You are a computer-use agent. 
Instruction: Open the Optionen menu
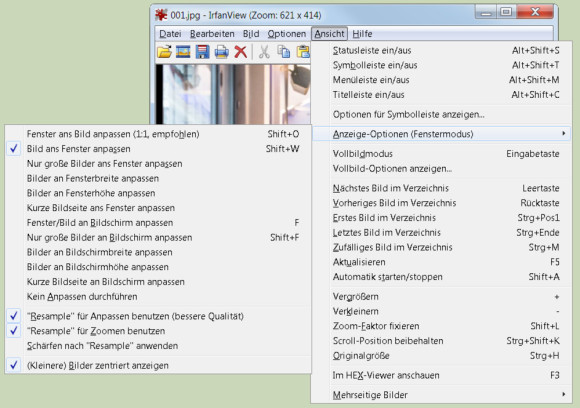pyautogui.click(x=287, y=34)
